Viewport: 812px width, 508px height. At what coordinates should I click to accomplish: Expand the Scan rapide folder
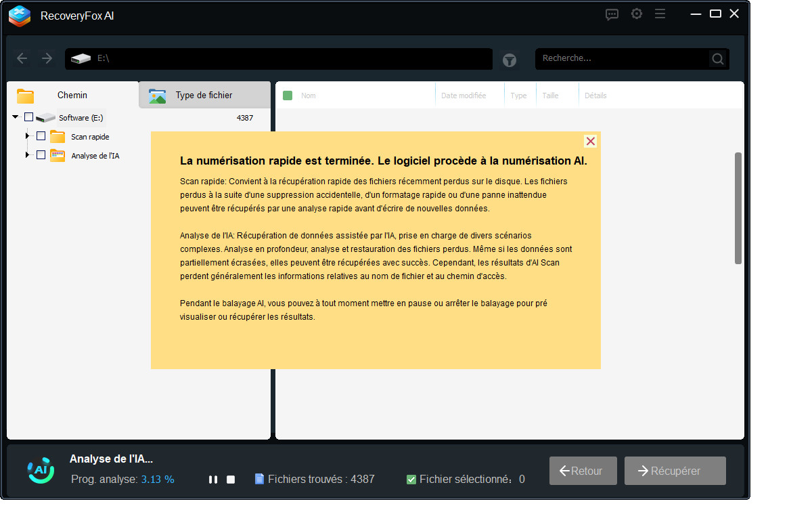(28, 135)
